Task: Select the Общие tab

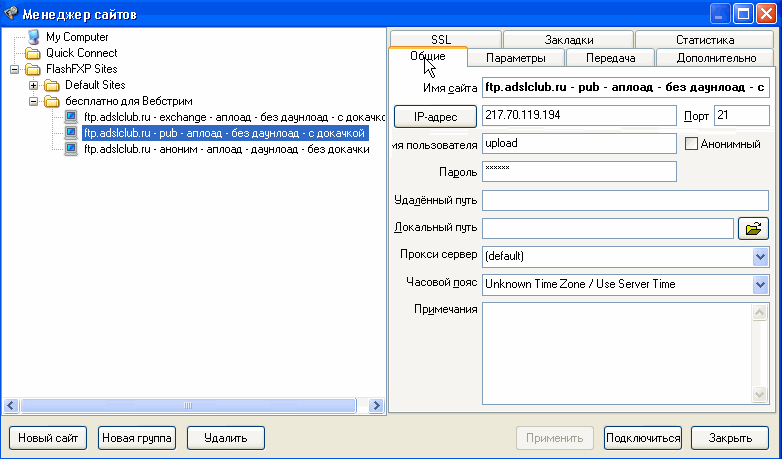Action: click(428, 56)
